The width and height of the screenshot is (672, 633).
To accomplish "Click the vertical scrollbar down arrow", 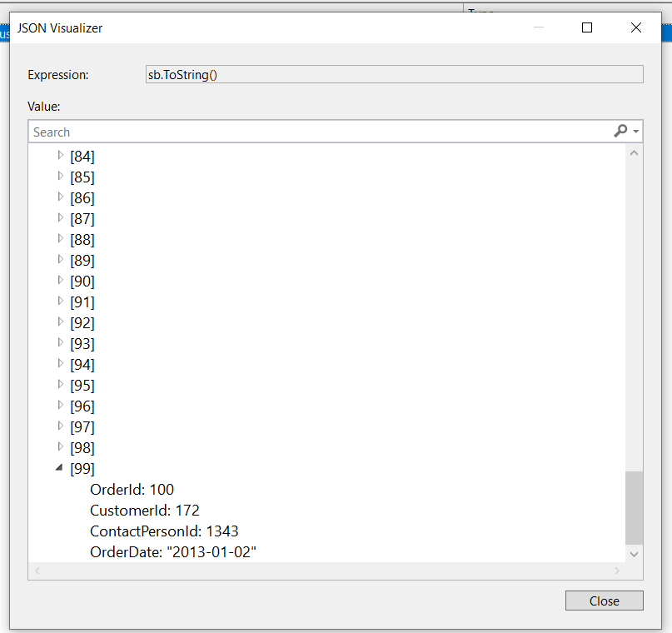I will (x=635, y=554).
